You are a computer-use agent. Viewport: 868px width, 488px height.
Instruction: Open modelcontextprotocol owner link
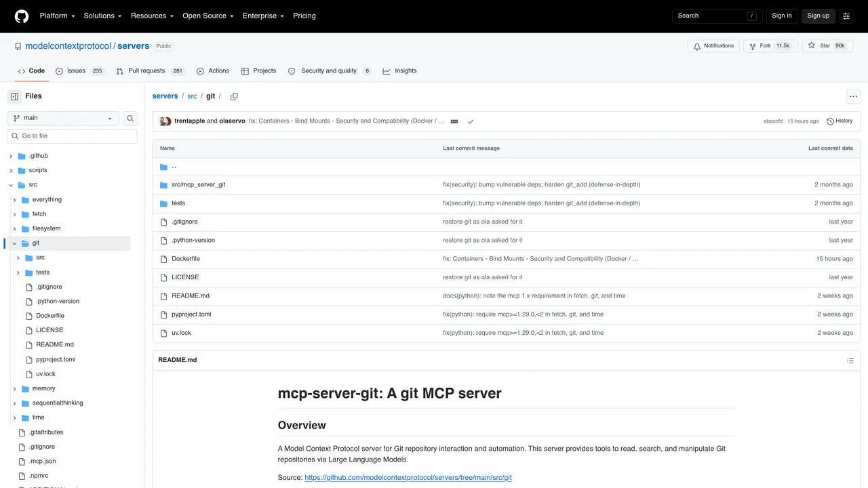click(68, 46)
